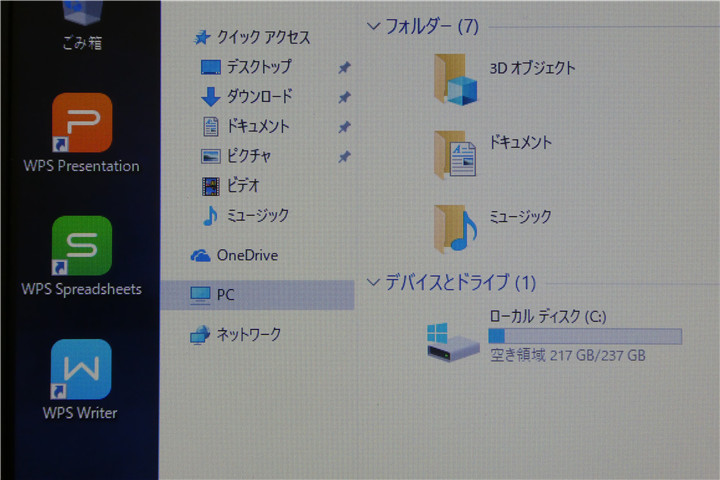Click the ミュージック folder name in the folders list

coord(520,216)
